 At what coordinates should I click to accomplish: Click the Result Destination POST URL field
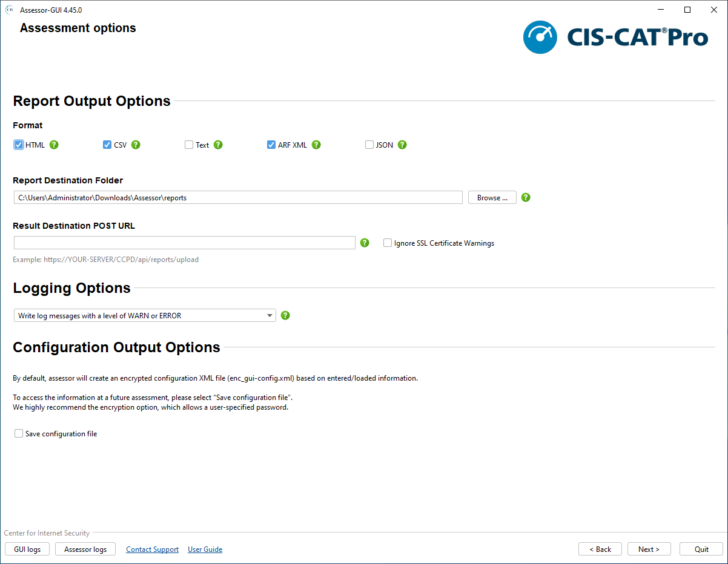tap(184, 243)
